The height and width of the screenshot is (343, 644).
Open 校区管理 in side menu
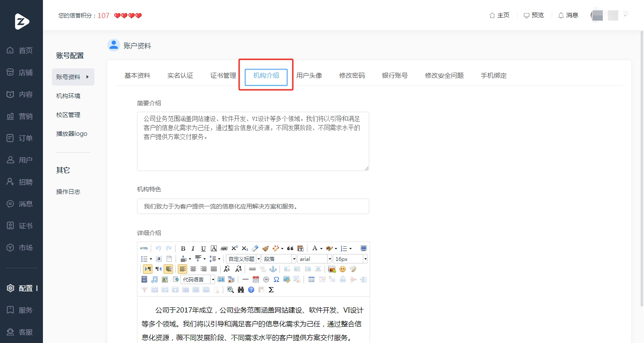68,115
